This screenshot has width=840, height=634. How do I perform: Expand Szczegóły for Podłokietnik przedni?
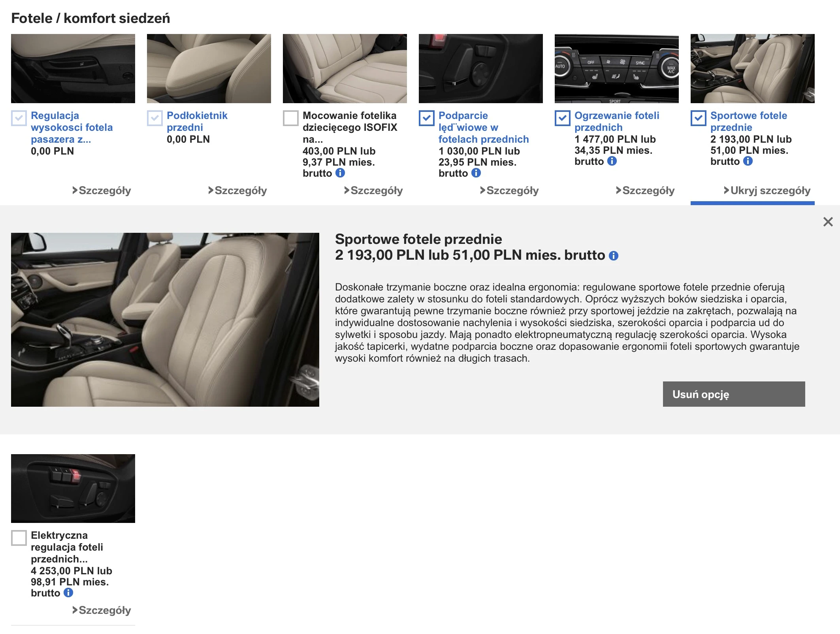click(x=237, y=191)
